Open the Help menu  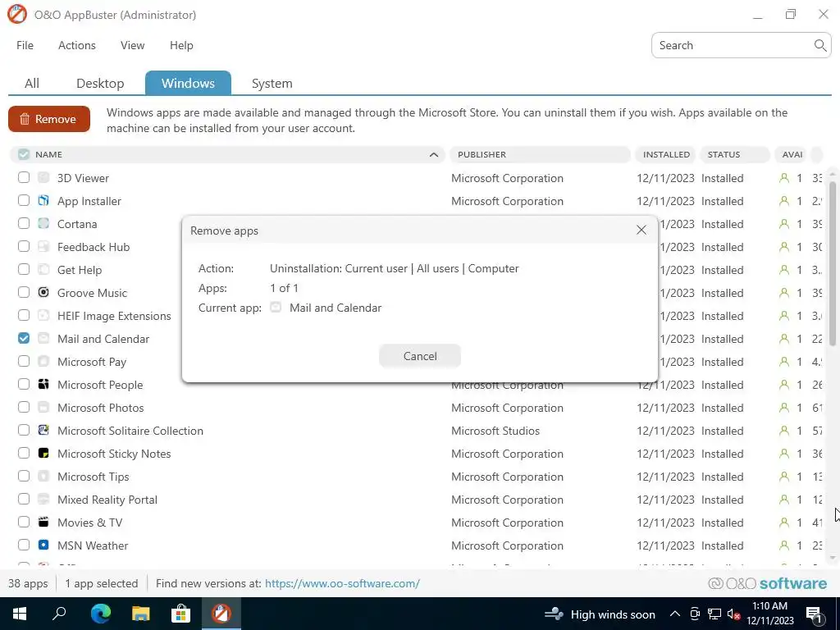click(x=181, y=46)
